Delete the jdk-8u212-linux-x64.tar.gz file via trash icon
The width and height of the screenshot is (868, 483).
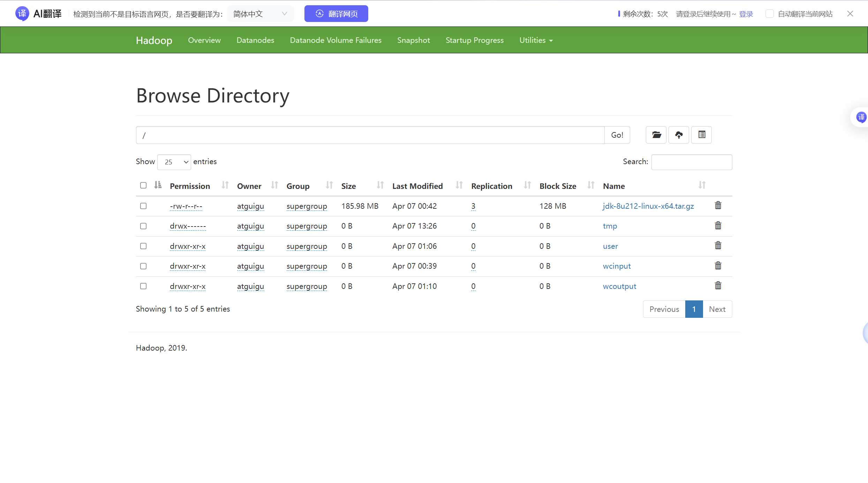(x=718, y=206)
